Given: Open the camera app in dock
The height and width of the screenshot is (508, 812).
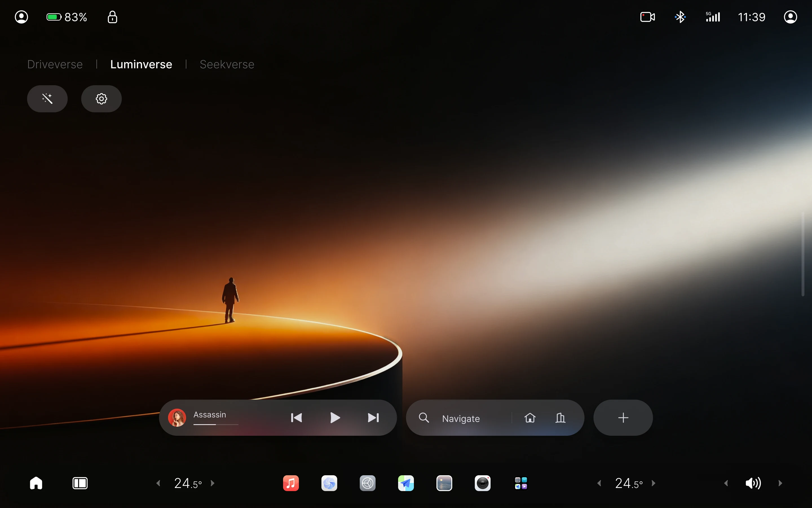Looking at the screenshot, I should [482, 483].
